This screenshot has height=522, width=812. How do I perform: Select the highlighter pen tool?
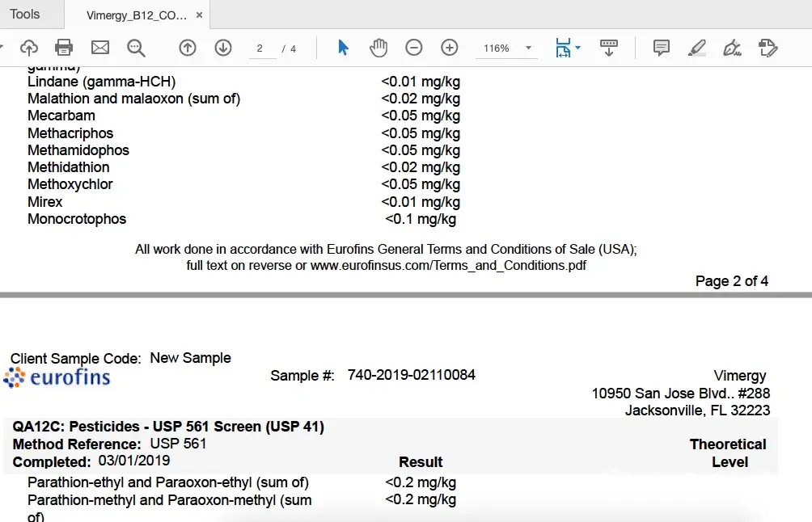pyautogui.click(x=697, y=48)
